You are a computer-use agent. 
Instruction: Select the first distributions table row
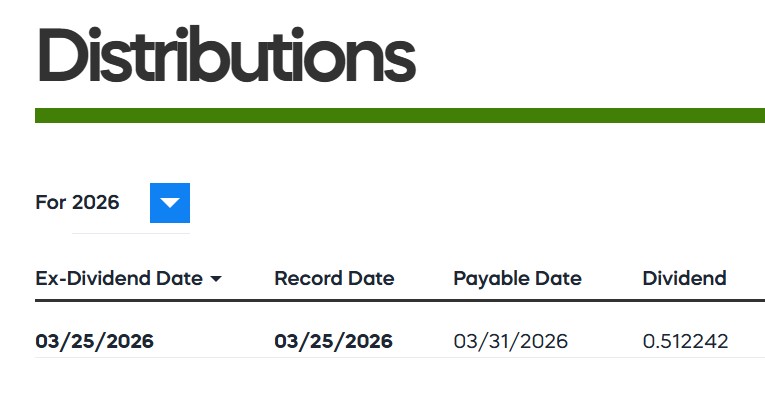(400, 341)
